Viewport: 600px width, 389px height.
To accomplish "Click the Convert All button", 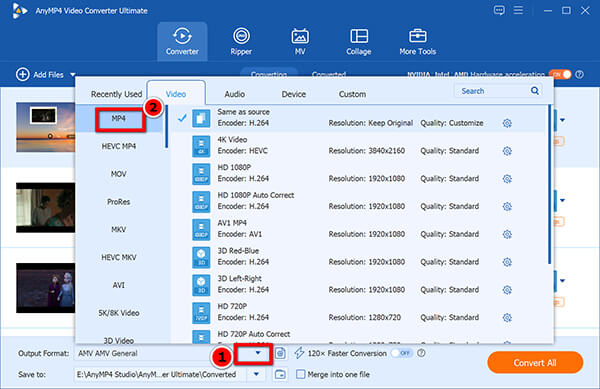I will 535,363.
